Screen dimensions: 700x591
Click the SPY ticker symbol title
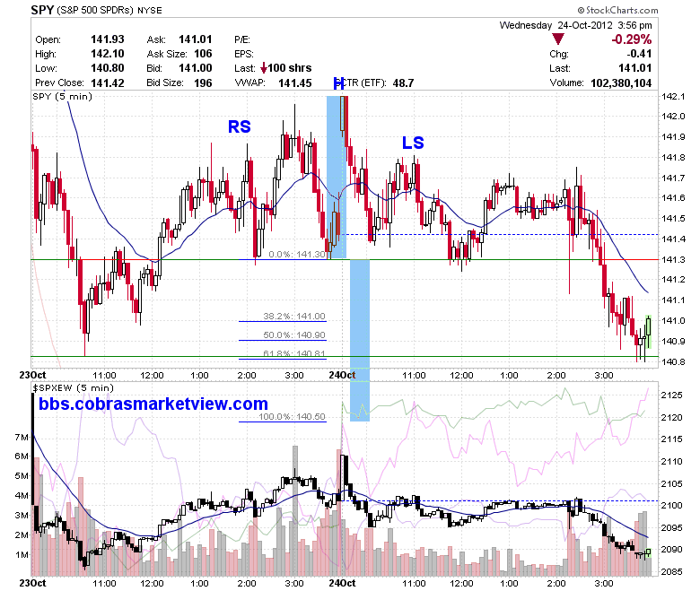coord(42,10)
